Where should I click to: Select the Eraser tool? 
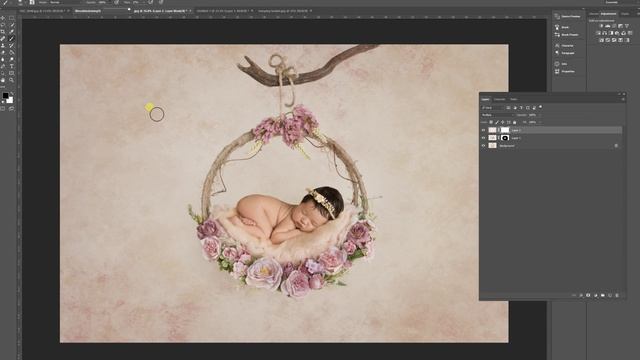[x=3, y=52]
